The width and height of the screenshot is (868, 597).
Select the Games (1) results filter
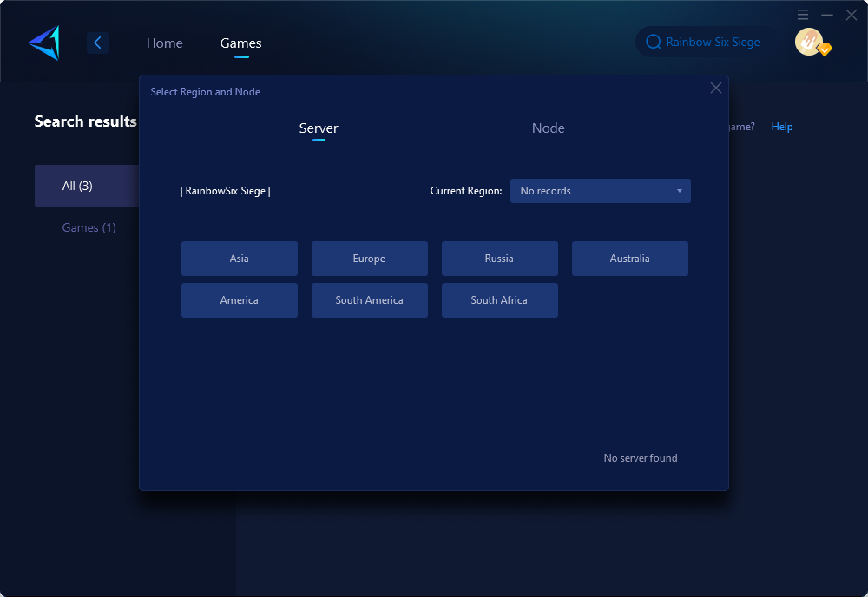(89, 227)
